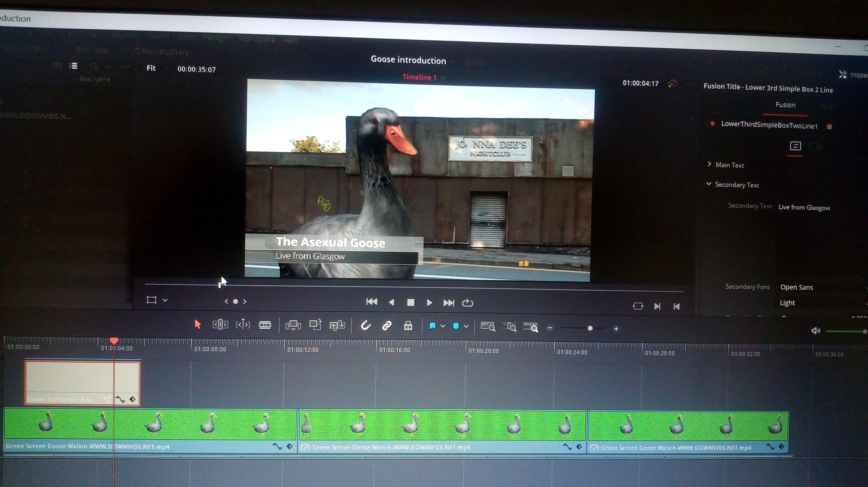Mute audio with the speaker icon
The height and width of the screenshot is (487, 868).
coord(815,331)
